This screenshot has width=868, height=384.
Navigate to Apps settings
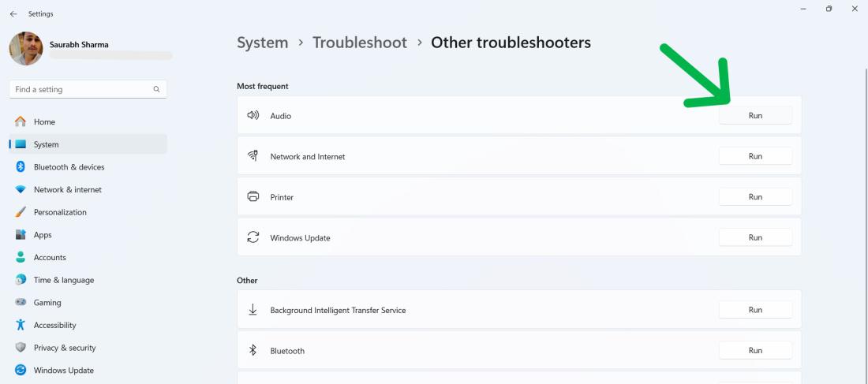[88, 235]
